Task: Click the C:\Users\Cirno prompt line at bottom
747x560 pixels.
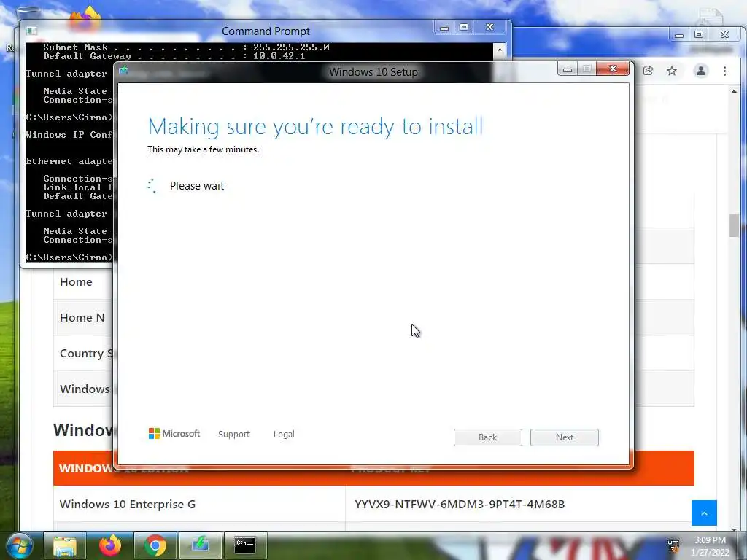Action: click(x=69, y=257)
